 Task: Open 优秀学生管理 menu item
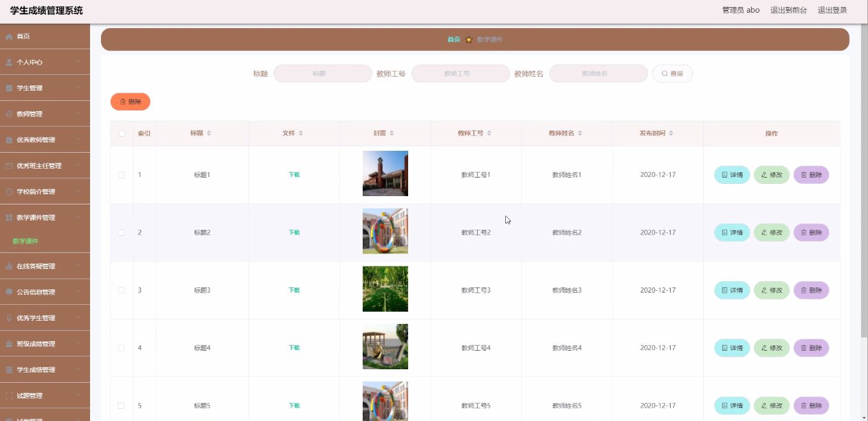45,318
